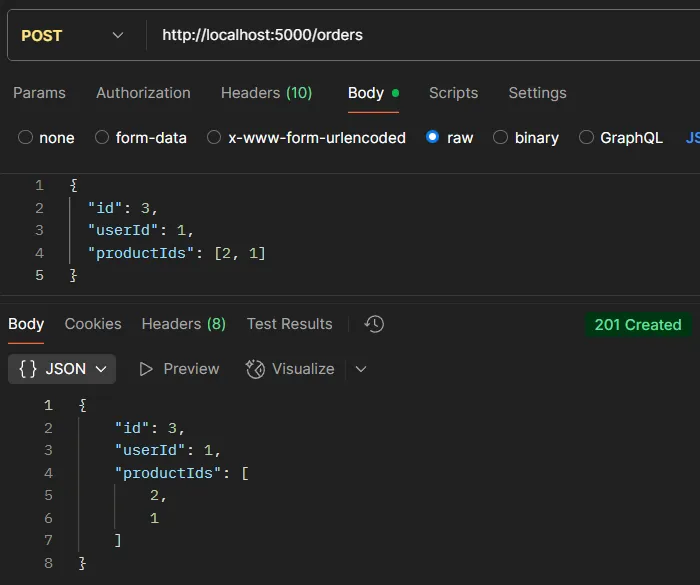Click the "id": 3 line in response
This screenshot has width=700, height=585.
[x=150, y=429]
